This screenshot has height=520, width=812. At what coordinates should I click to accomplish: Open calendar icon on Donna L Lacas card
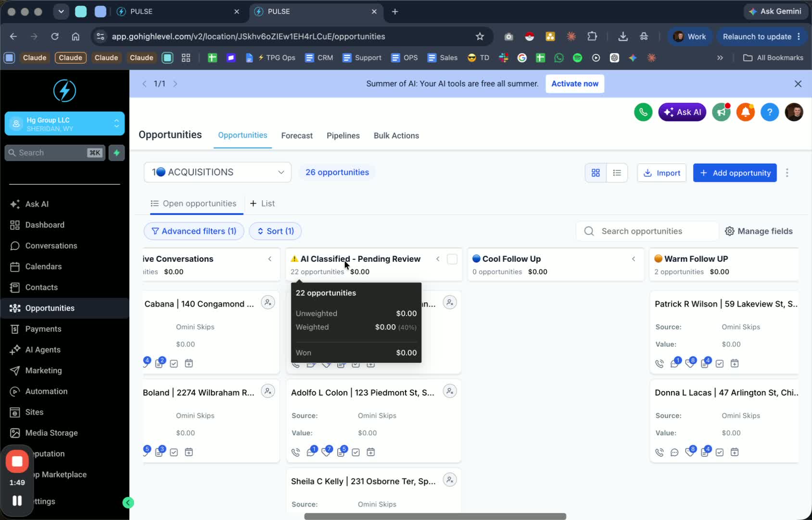[x=735, y=452]
